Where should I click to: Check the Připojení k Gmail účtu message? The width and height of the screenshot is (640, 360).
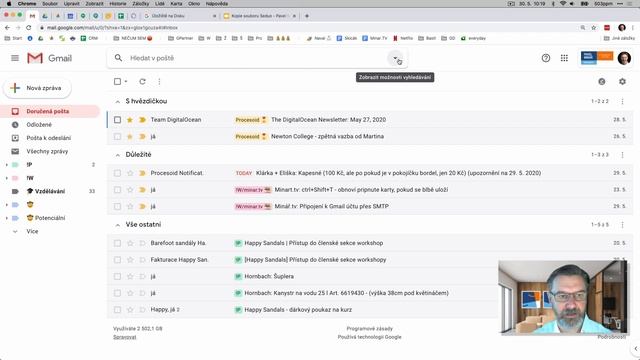coord(118,207)
